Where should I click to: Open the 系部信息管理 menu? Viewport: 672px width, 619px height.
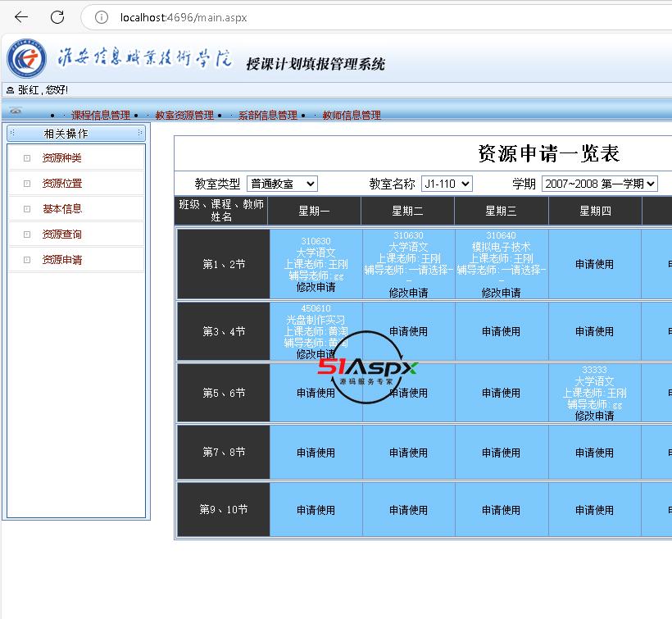coord(268,115)
